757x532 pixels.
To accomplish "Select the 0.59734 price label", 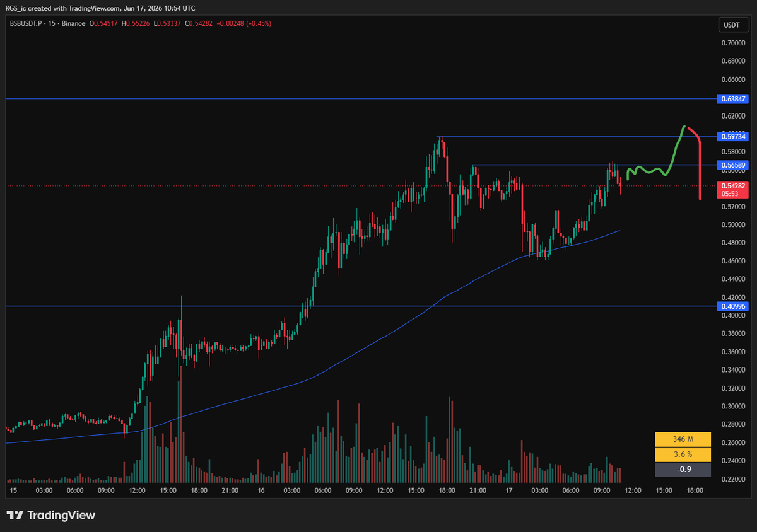I will point(733,136).
